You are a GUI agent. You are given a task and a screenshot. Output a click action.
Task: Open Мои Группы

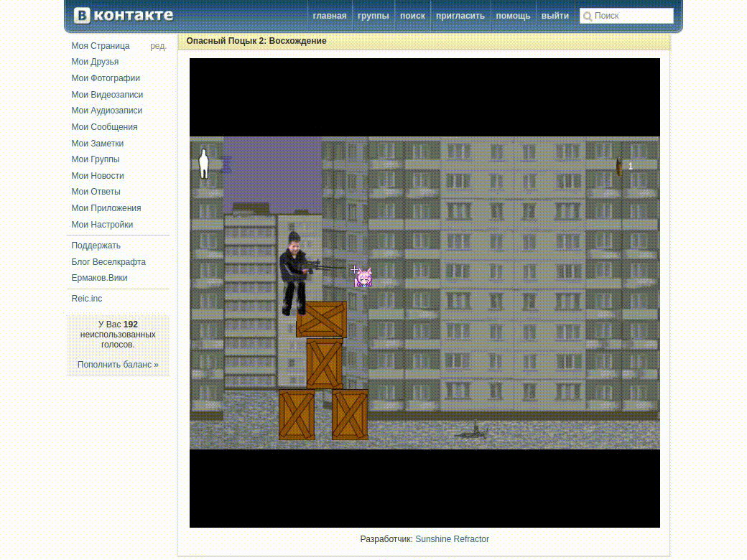[96, 159]
